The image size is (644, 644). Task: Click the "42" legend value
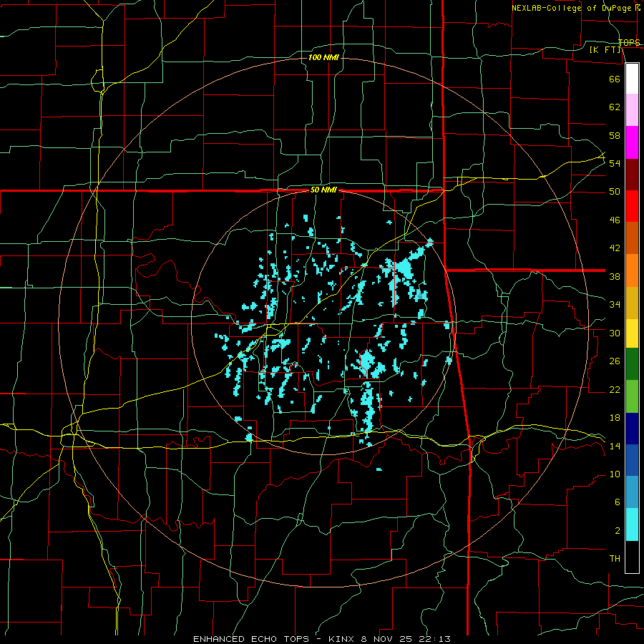click(615, 248)
